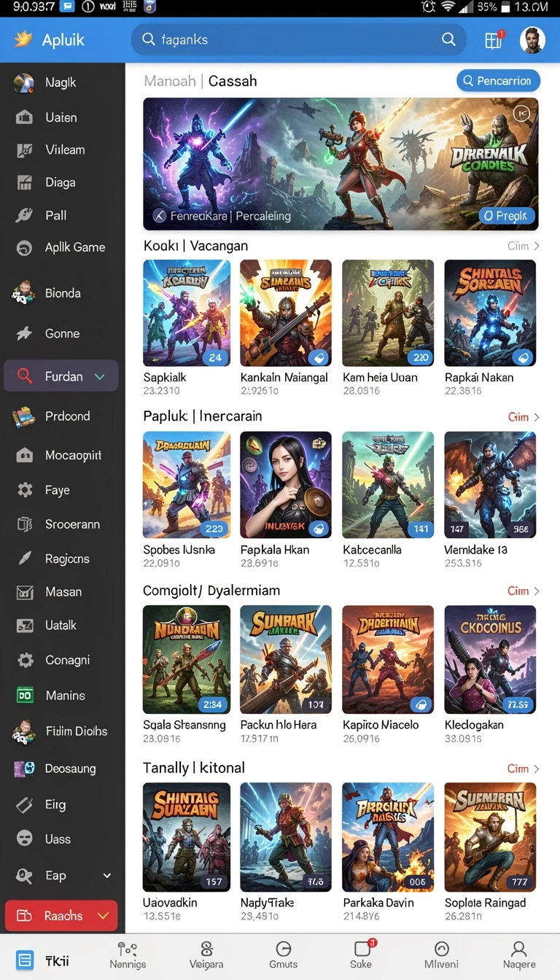Select the Manins green icon
This screenshot has height=980, width=560.
click(25, 696)
